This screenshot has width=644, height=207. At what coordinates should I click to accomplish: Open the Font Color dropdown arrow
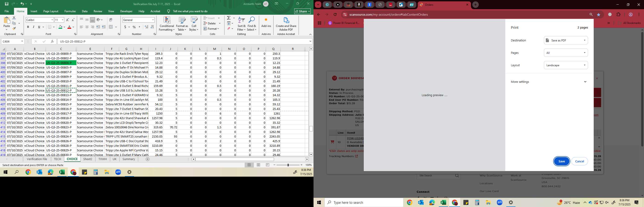click(x=73, y=27)
